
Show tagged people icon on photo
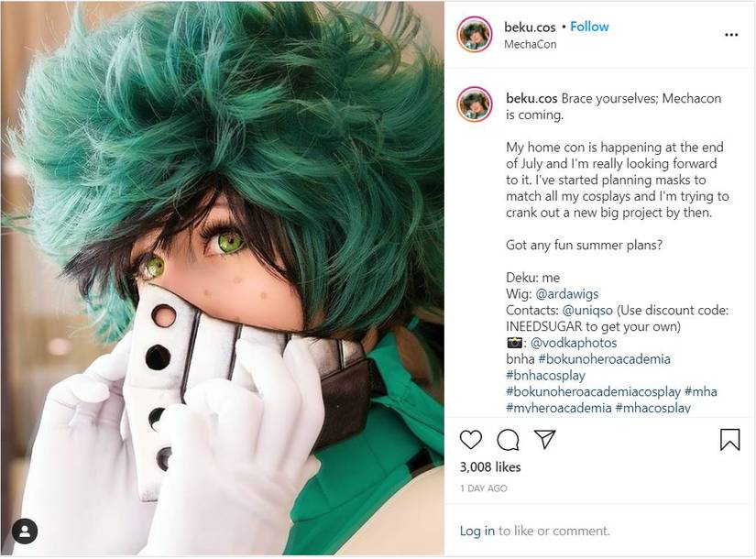(x=25, y=531)
